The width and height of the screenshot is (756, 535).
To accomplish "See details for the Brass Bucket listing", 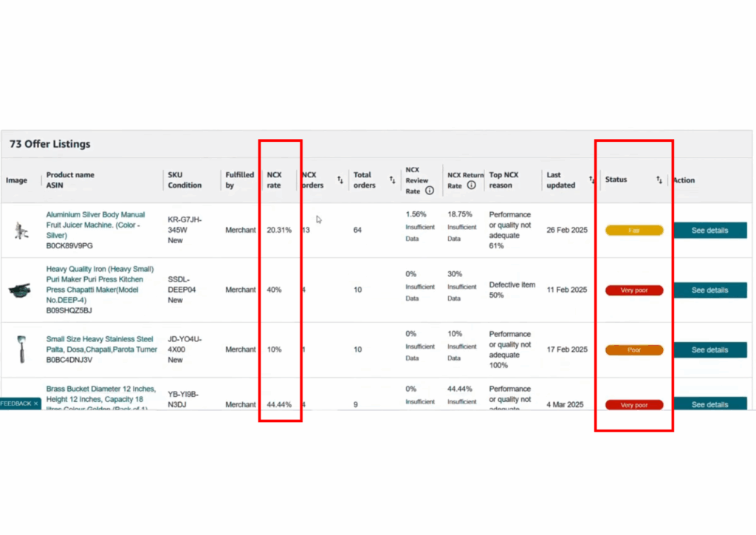I will tap(709, 404).
